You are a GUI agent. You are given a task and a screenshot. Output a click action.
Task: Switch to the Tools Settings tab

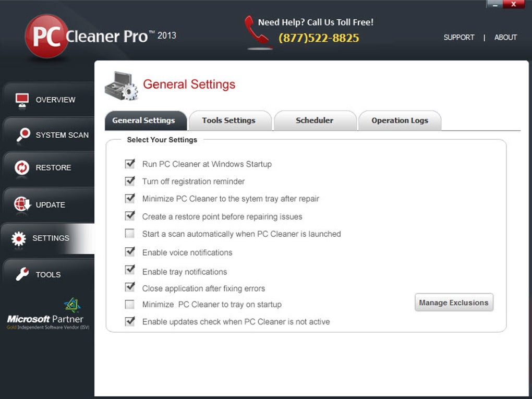(230, 120)
